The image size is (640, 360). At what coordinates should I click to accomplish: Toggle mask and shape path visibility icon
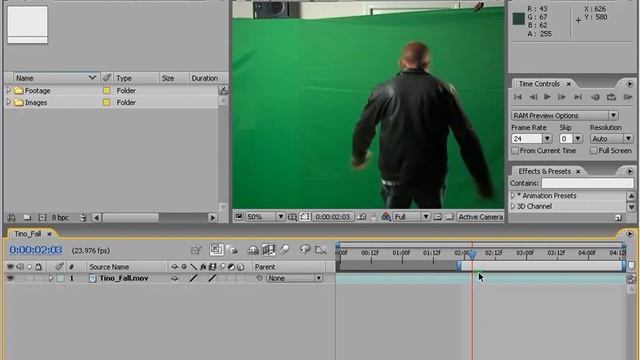pyautogui.click(x=305, y=217)
